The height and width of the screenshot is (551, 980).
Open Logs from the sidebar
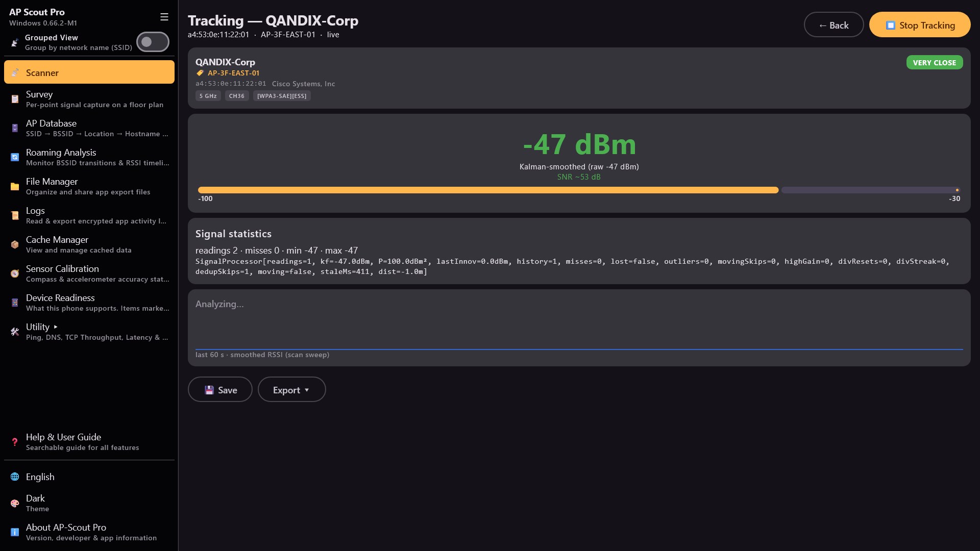pyautogui.click(x=89, y=215)
